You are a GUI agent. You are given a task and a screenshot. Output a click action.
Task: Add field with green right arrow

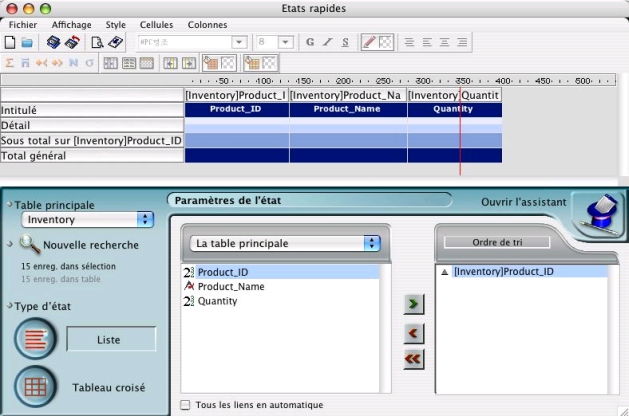click(x=411, y=301)
